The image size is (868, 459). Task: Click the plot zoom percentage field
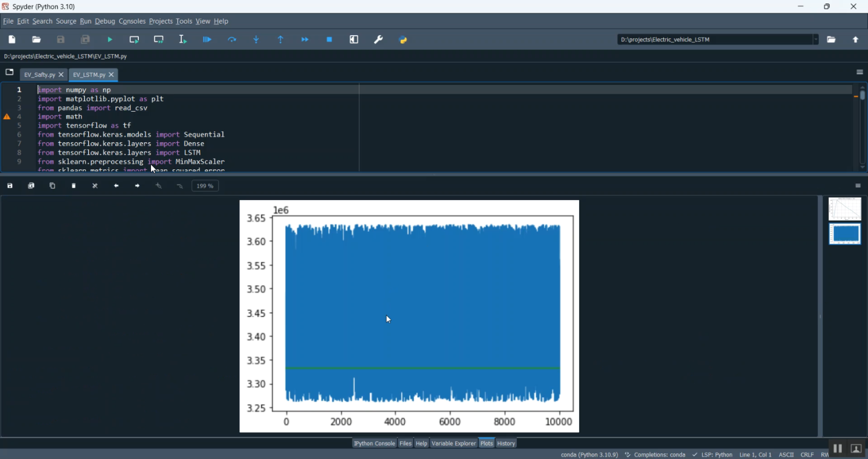pyautogui.click(x=205, y=186)
